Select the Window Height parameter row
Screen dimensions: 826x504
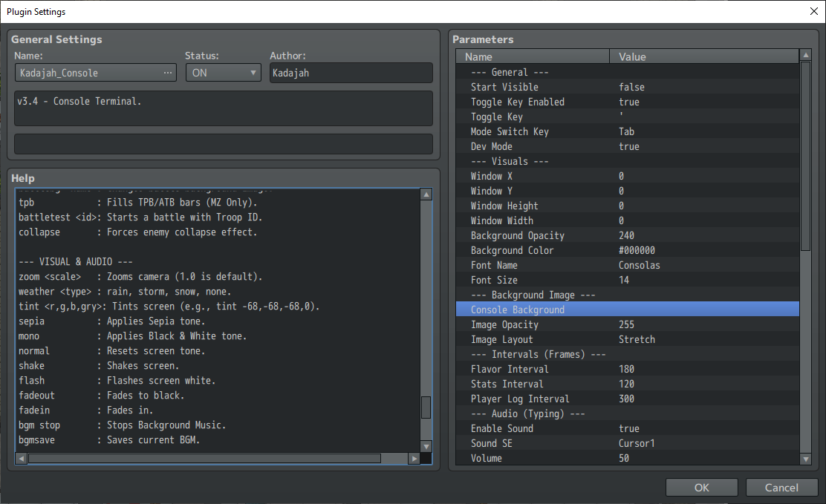628,206
